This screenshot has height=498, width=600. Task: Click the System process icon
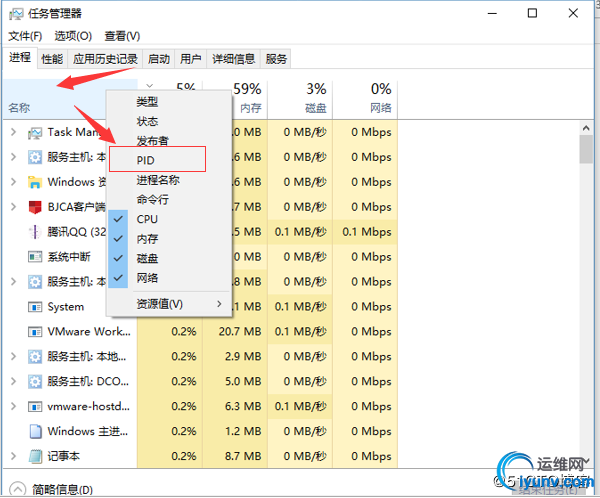click(x=35, y=307)
